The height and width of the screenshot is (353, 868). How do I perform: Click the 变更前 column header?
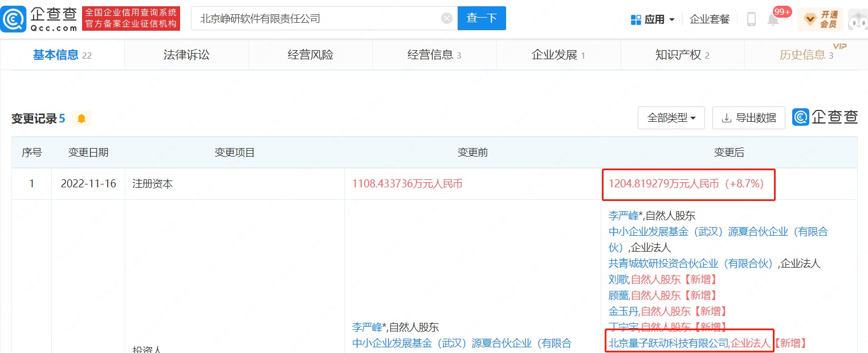(x=472, y=153)
